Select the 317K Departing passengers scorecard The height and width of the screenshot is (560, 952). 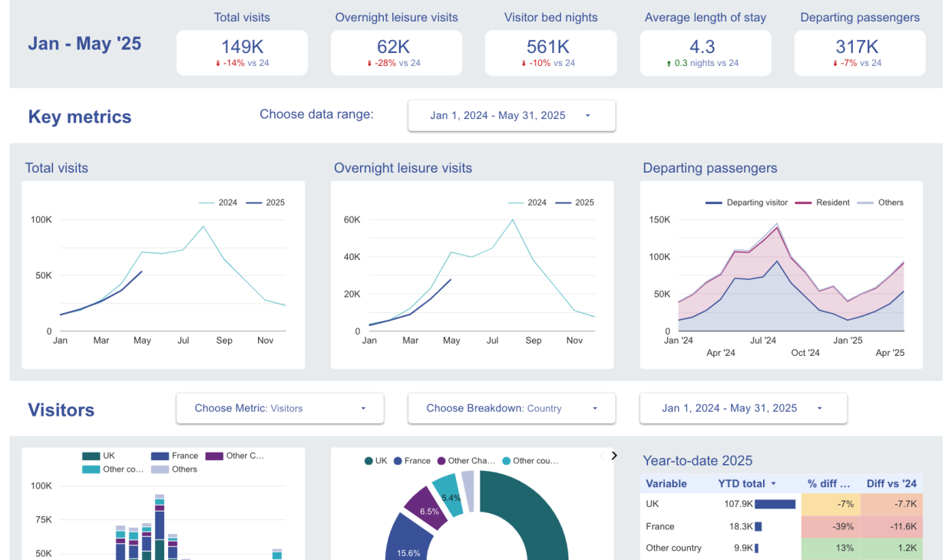click(x=860, y=53)
